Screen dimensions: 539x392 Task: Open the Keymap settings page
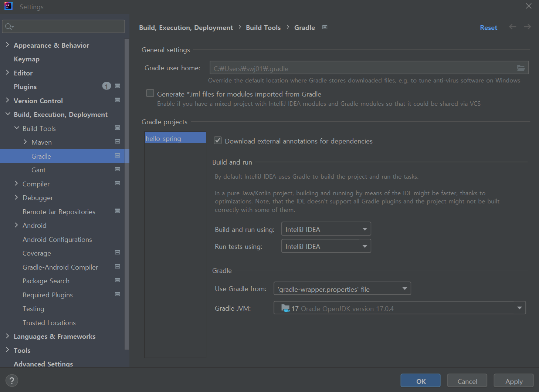(26, 59)
